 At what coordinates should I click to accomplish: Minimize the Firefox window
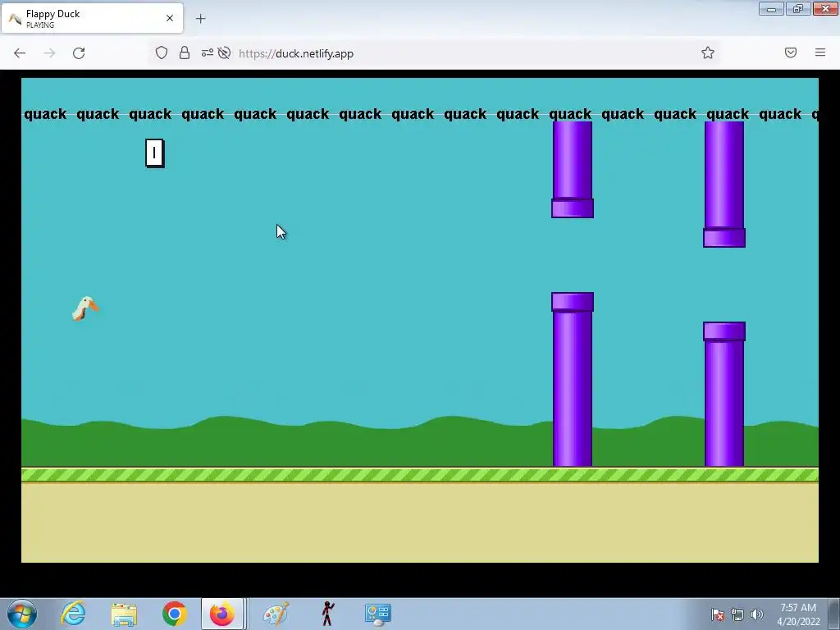point(771,8)
